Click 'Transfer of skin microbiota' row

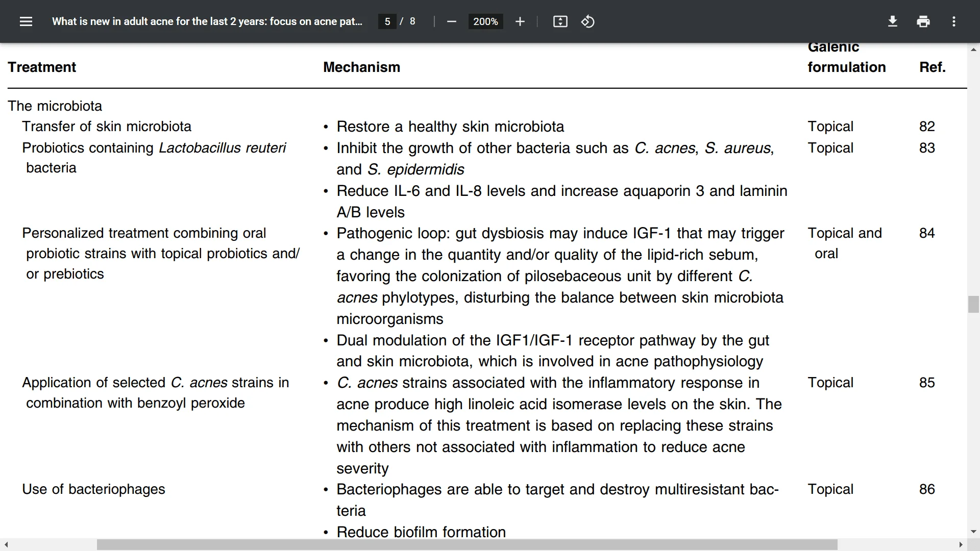(x=107, y=126)
